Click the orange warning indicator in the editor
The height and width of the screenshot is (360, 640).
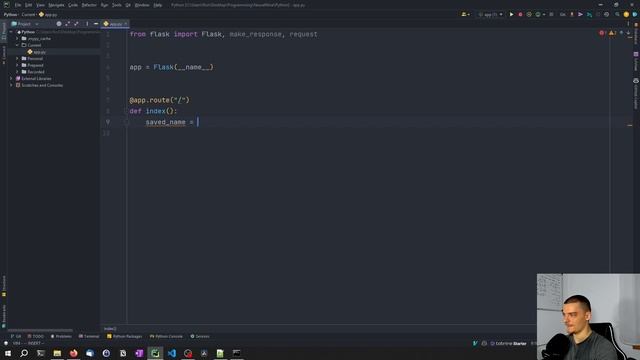point(612,33)
